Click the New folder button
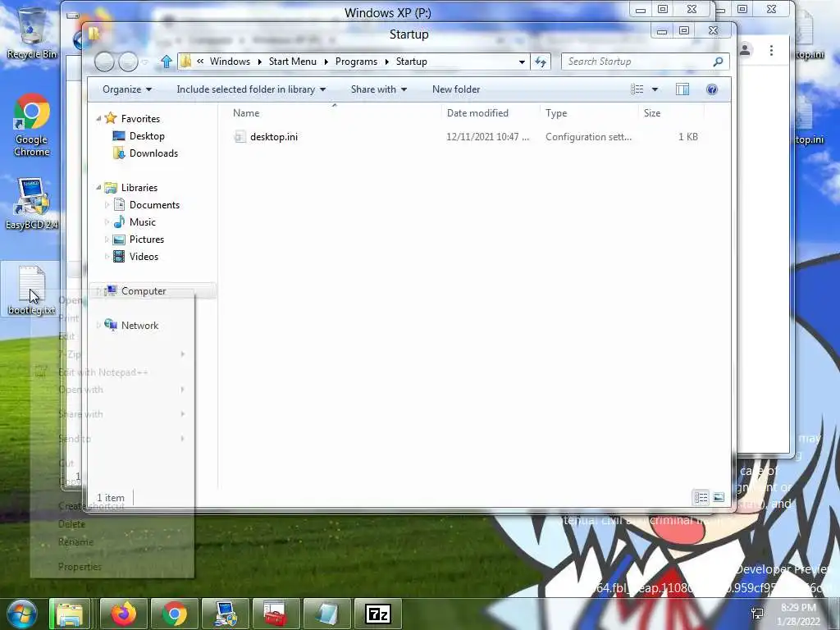840x630 pixels. click(x=456, y=89)
